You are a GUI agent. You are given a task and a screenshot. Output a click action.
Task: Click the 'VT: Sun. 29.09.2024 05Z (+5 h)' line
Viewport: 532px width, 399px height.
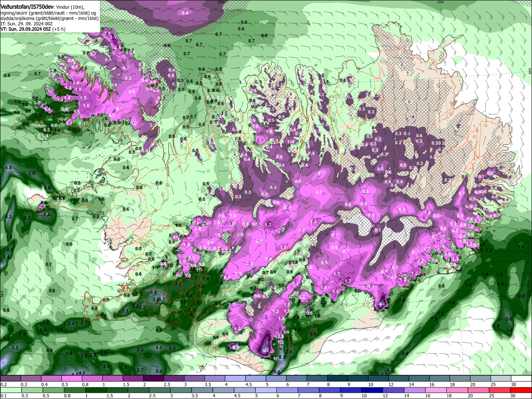click(x=33, y=29)
